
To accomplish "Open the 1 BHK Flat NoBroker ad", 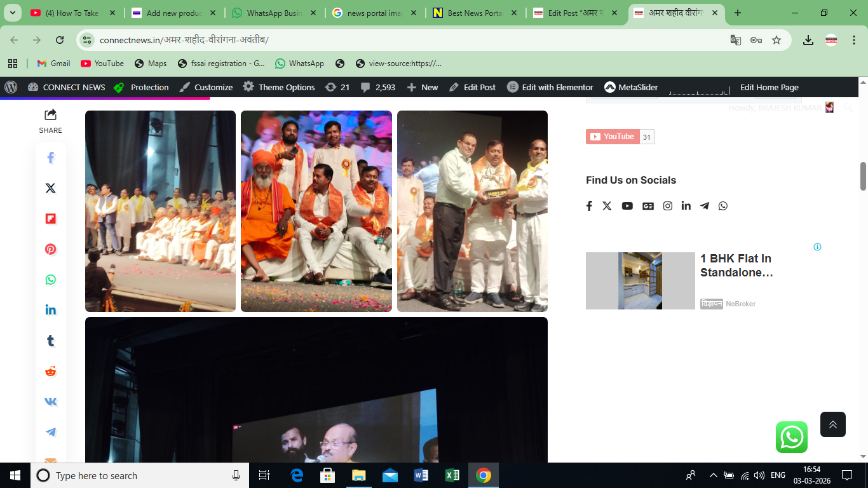I will [x=640, y=280].
